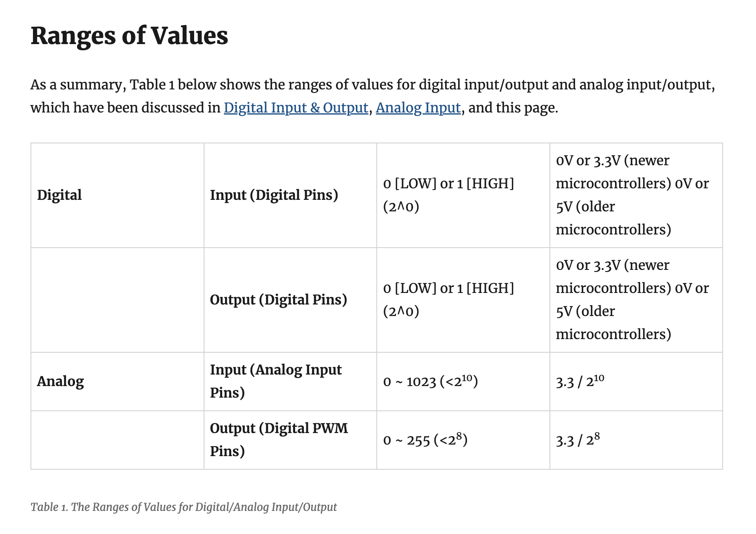The height and width of the screenshot is (534, 756).
Task: Follow the Analog Input link
Action: click(x=418, y=108)
